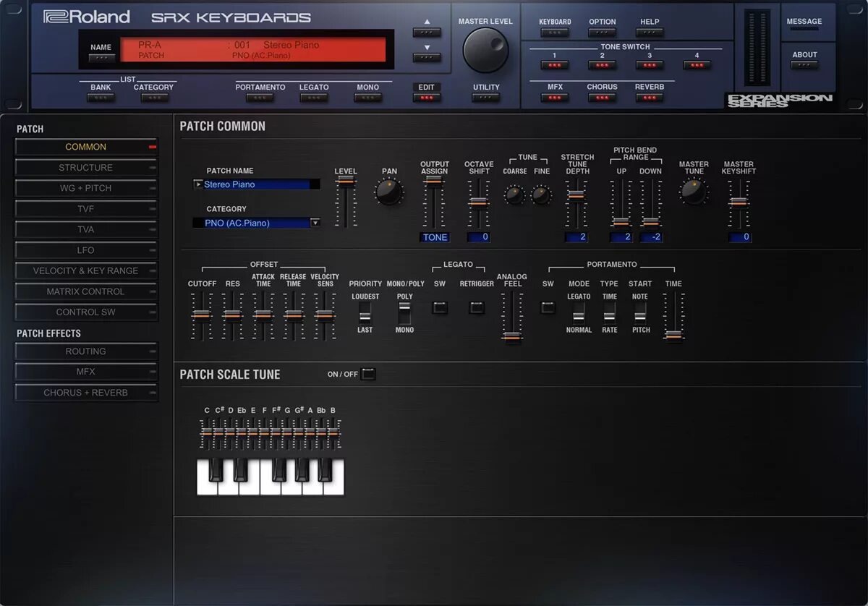Expand the PNO (AC.Piano) category dropdown

pos(315,223)
